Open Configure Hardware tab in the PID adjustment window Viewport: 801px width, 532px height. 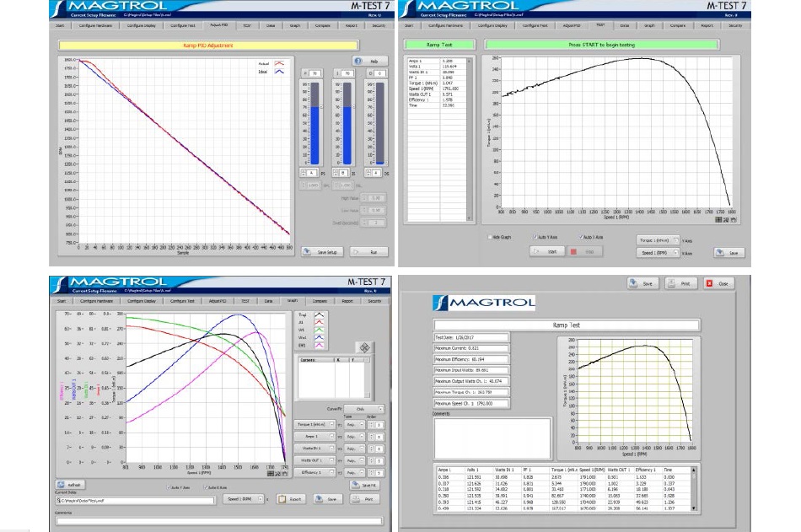[x=95, y=25]
